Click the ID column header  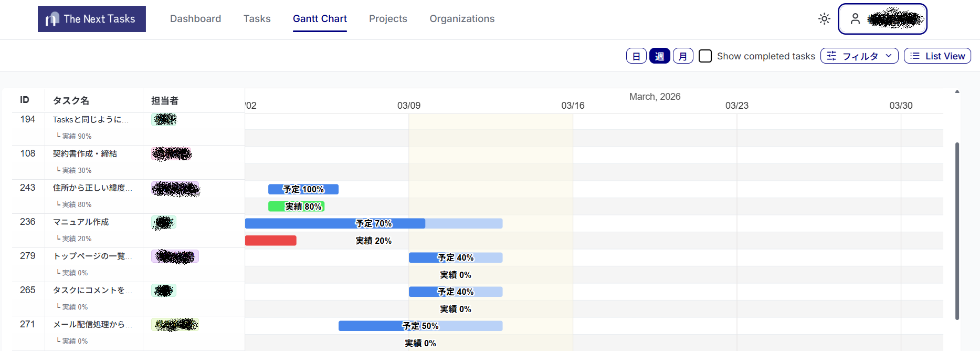[25, 100]
